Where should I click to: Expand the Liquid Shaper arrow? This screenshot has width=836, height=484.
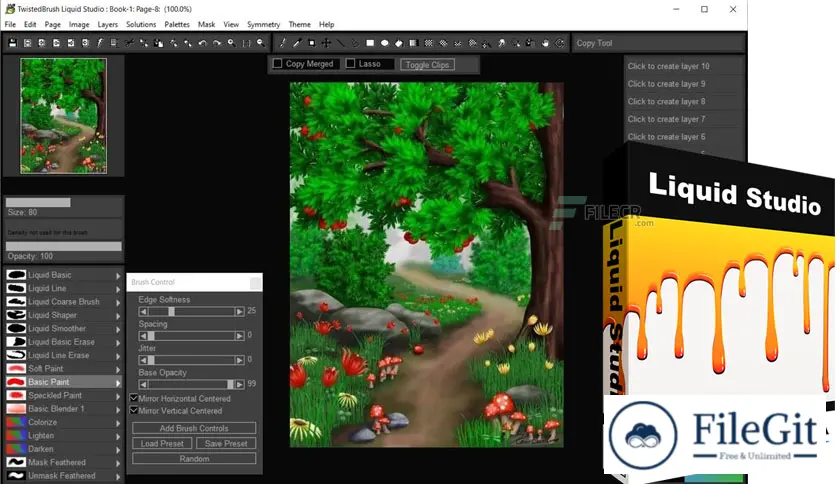[118, 316]
